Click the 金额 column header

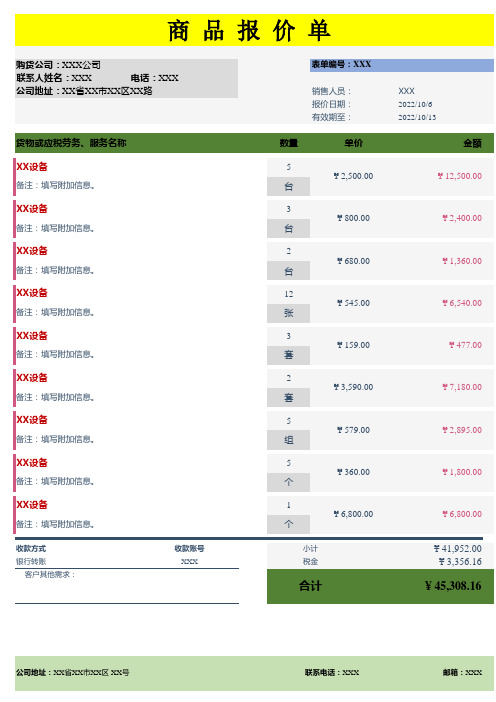point(472,143)
